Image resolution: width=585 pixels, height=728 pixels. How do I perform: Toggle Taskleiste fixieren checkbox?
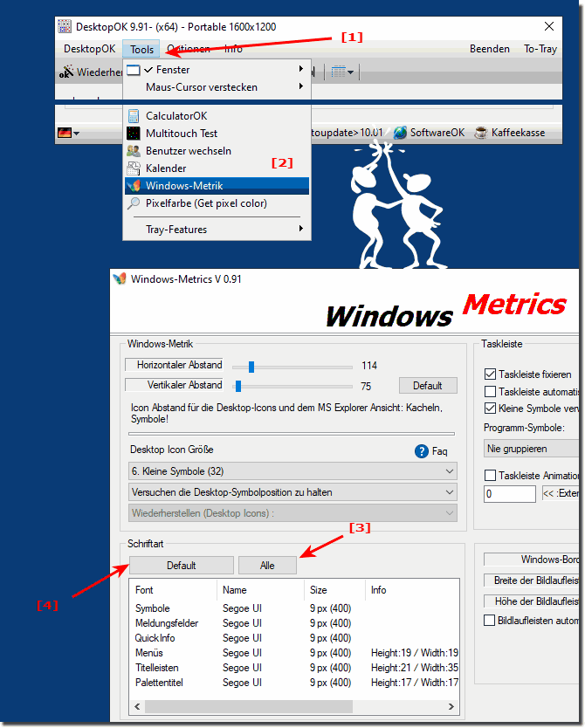tap(490, 374)
